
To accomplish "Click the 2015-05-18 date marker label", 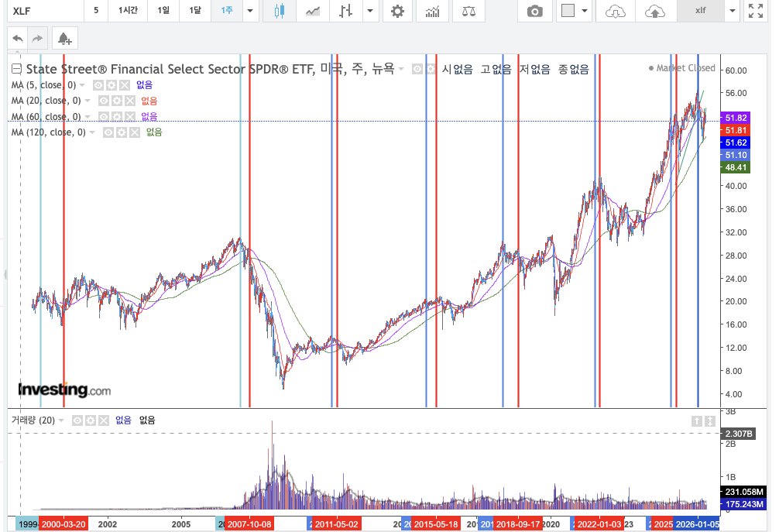I will click(x=436, y=524).
